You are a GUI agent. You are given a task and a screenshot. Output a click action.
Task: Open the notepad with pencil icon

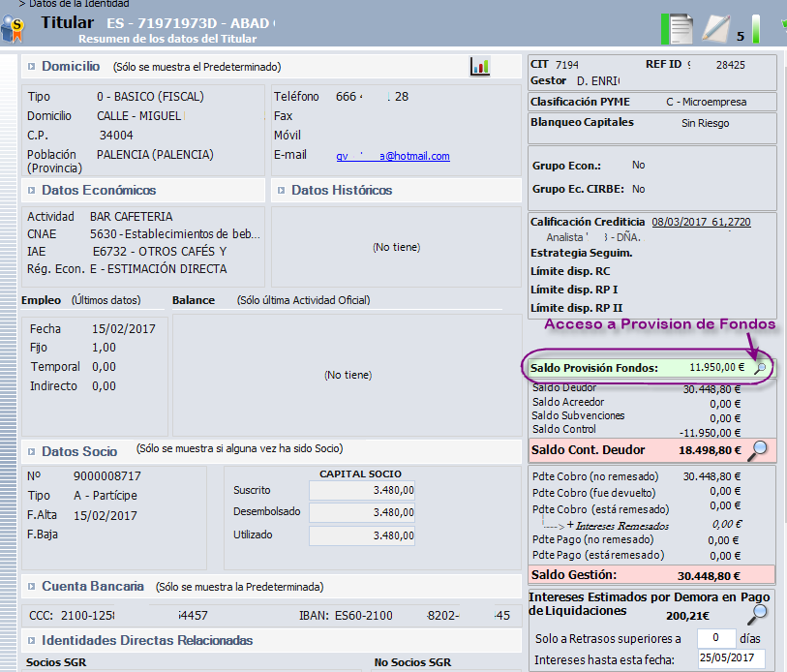pyautogui.click(x=715, y=28)
